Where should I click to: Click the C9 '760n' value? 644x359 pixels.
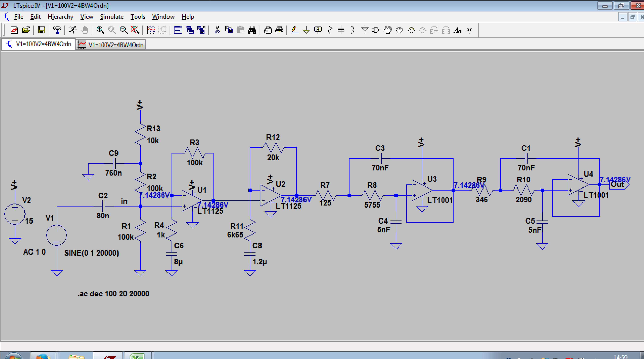(x=113, y=173)
